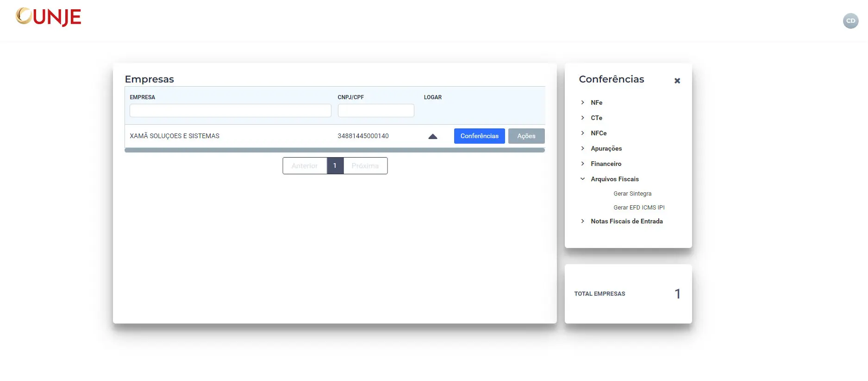Screen dimensions: 868x381
Task: Expand the Apurações section chevron
Action: point(582,148)
